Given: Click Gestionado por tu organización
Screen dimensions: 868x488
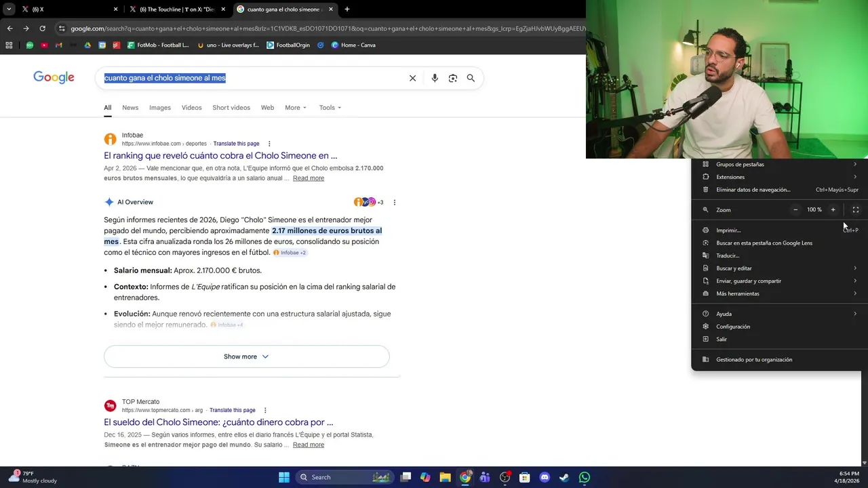Looking at the screenshot, I should tap(779, 359).
